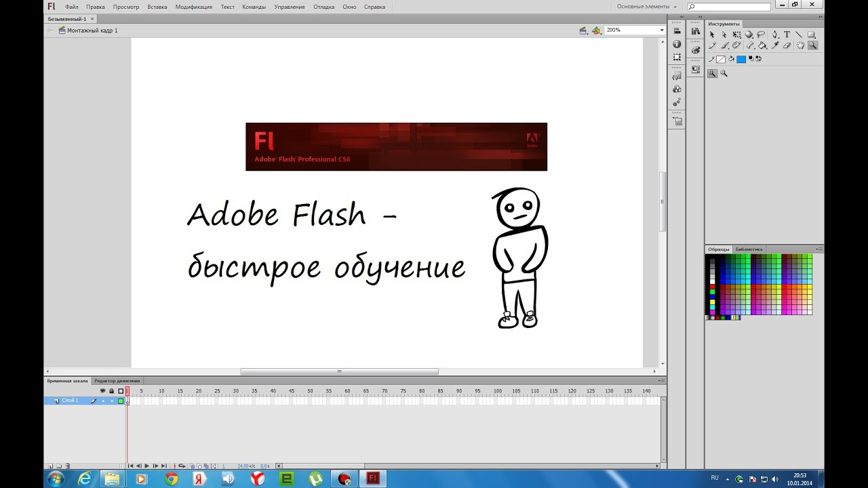Select the Deco tool
This screenshot has height=488, width=868.
click(x=736, y=45)
